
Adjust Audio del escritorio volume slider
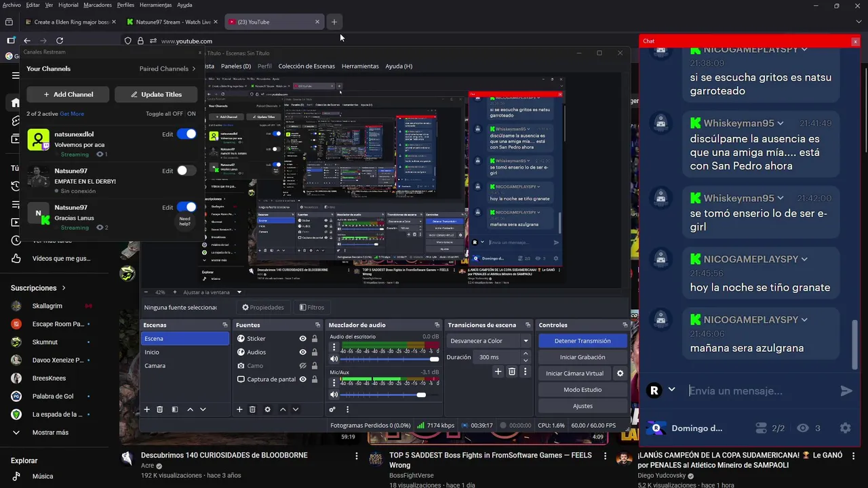click(x=390, y=359)
